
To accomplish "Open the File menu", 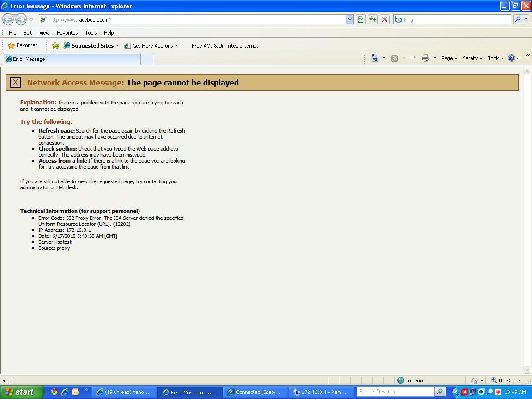I will click(12, 33).
